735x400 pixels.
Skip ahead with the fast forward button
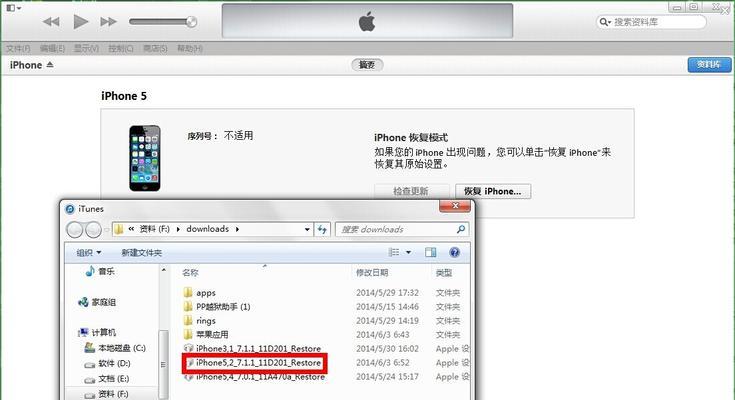click(108, 22)
